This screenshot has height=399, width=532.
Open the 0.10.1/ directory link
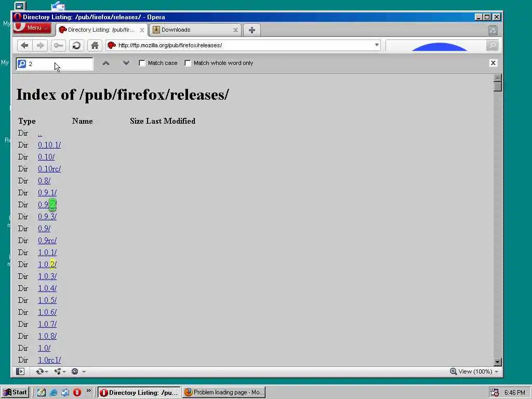(49, 145)
